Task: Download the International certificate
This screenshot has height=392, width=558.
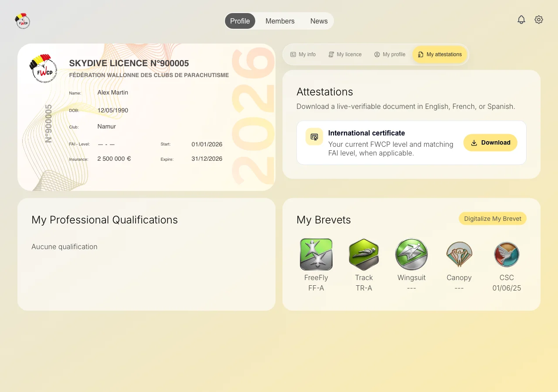Action: (490, 142)
